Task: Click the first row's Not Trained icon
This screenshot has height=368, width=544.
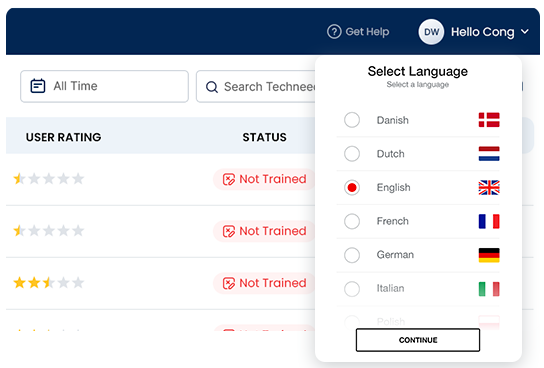Action: 229,179
